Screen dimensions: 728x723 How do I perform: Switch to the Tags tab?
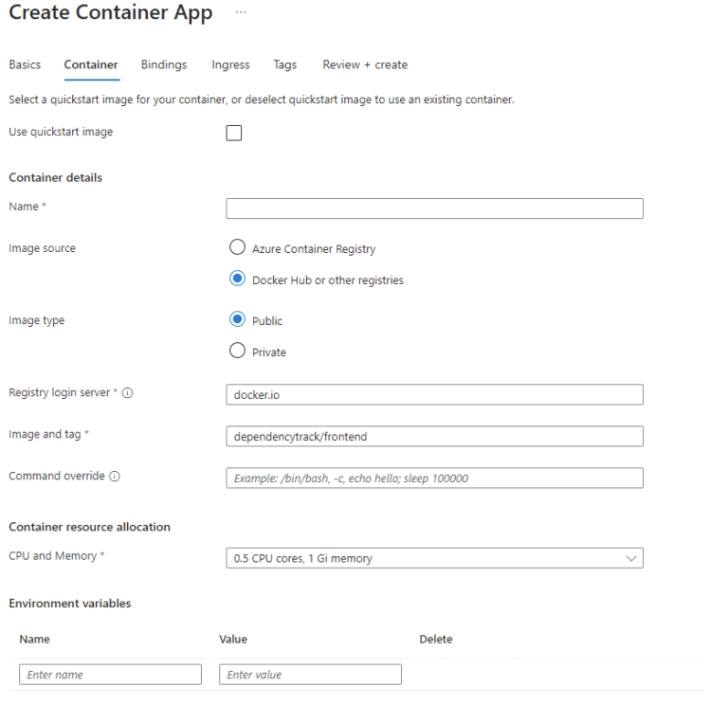(x=284, y=64)
